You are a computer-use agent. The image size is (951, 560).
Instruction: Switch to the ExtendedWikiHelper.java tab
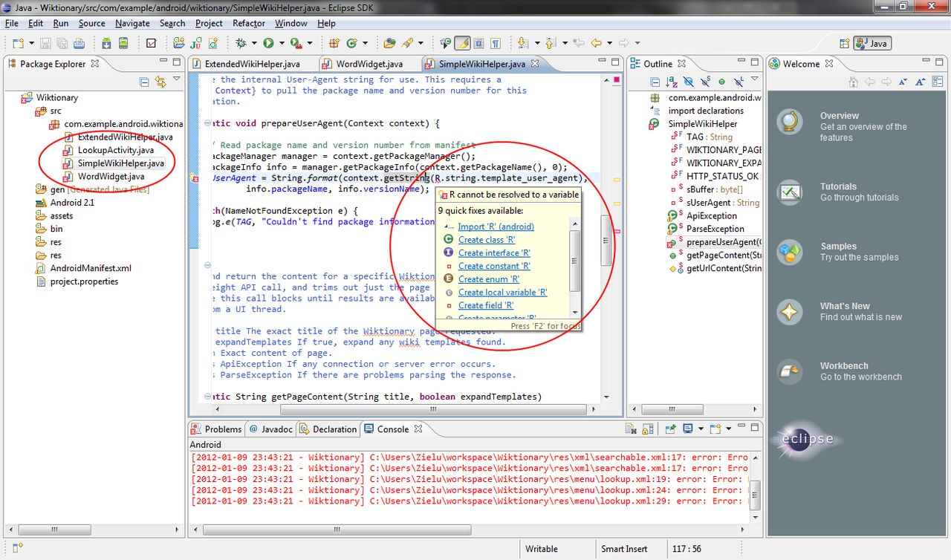pyautogui.click(x=253, y=64)
